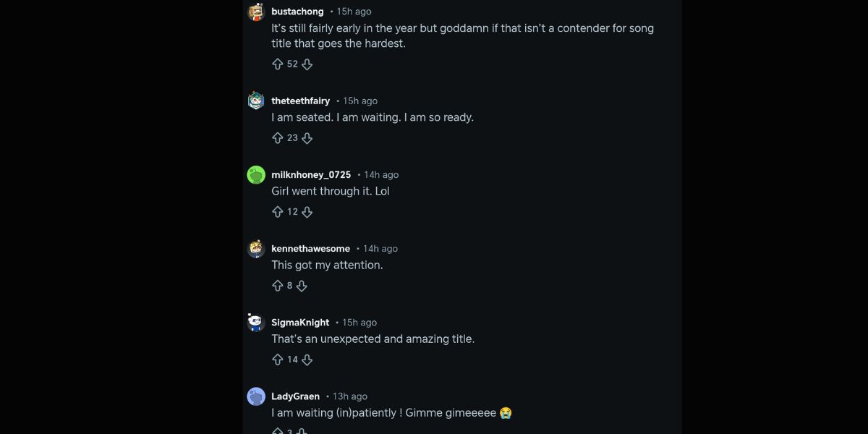Open LadyGraen's user profile
Viewport: 868px width, 434px height.
(x=295, y=396)
